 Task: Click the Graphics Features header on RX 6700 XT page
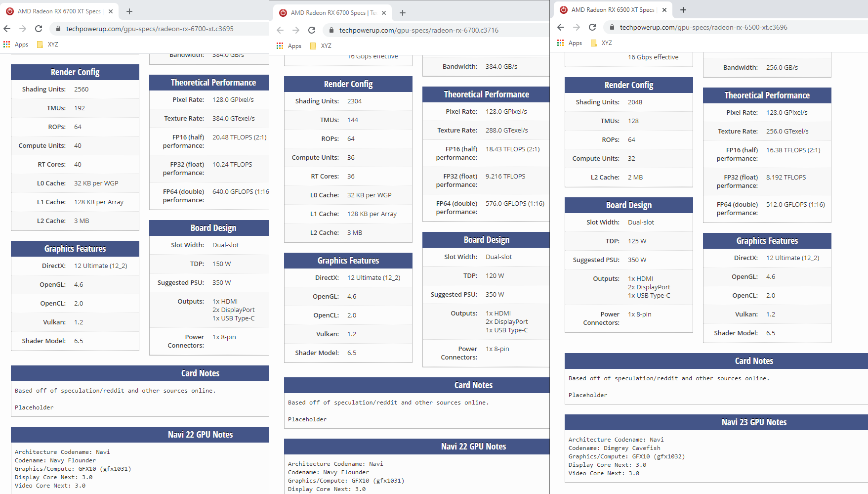pos(75,249)
